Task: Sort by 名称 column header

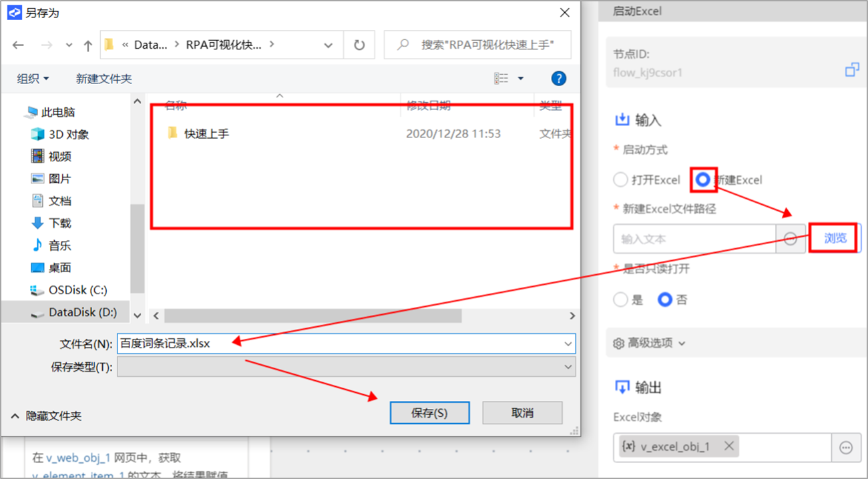Action: pos(176,105)
